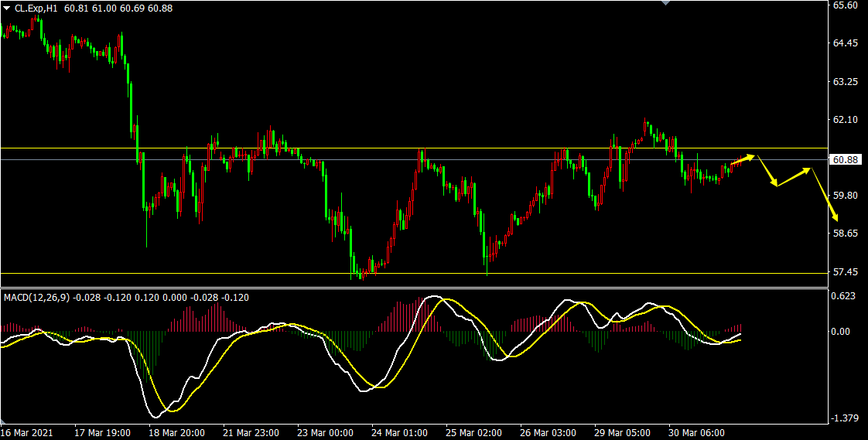
Task: Click the separator between chart and MACD panel
Action: [x=410, y=288]
